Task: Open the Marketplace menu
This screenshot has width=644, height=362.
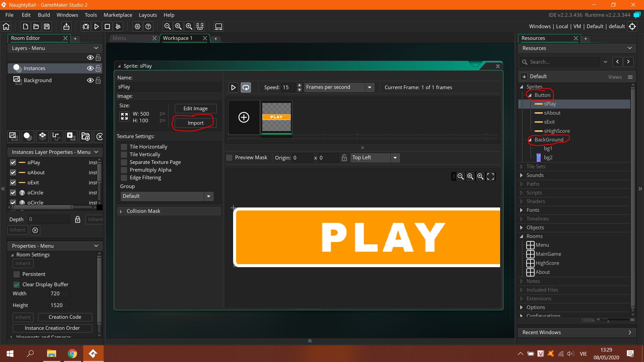Action: point(118,15)
